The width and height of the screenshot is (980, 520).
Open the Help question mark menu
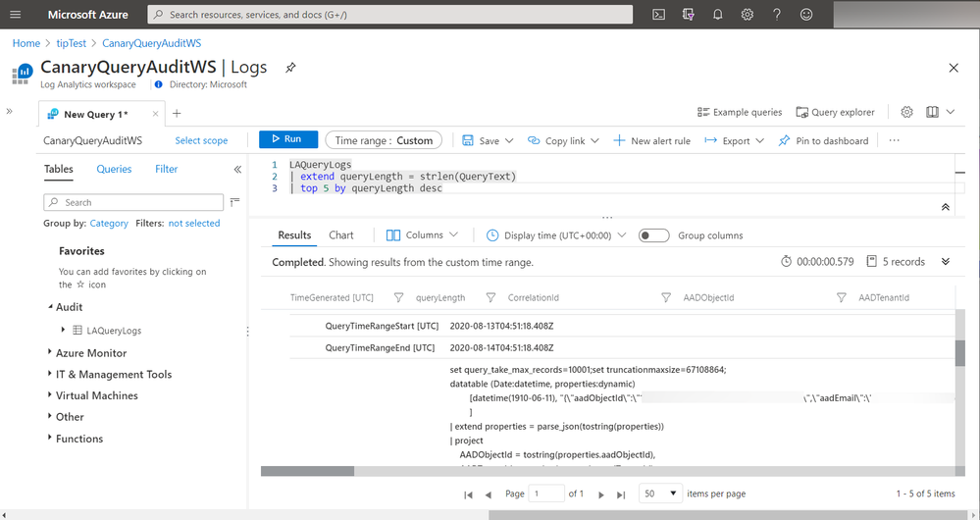click(x=776, y=15)
